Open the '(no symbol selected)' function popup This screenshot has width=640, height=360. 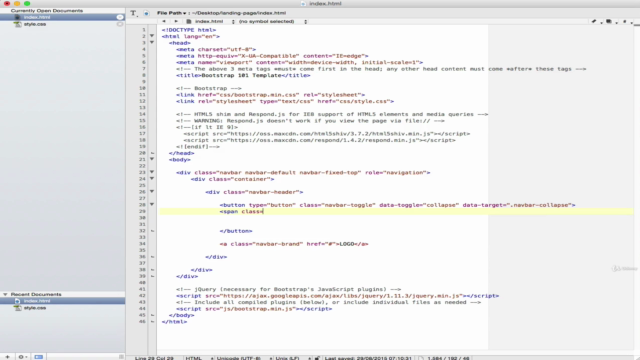coord(273,21)
